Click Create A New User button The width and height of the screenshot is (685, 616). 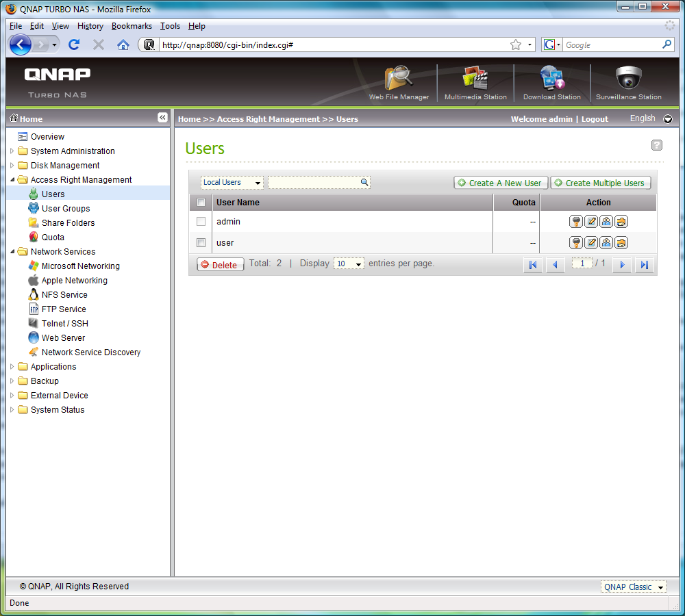[x=501, y=183]
